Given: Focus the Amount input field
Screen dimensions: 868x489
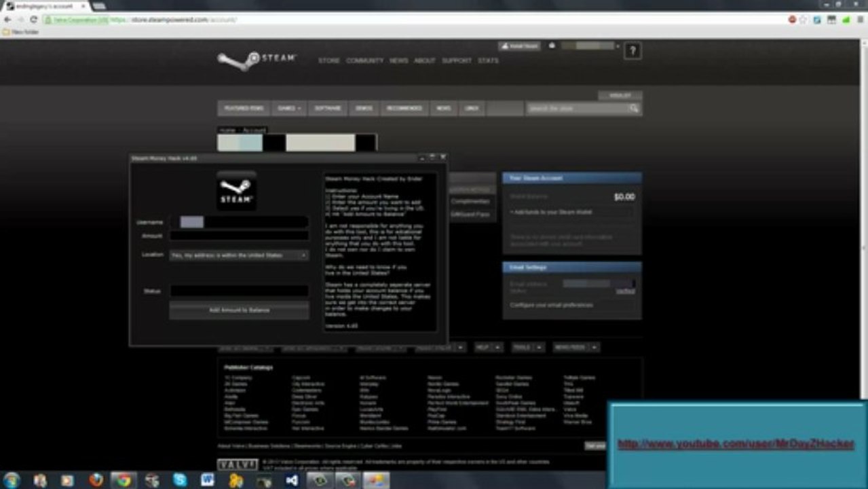Looking at the screenshot, I should [x=239, y=236].
